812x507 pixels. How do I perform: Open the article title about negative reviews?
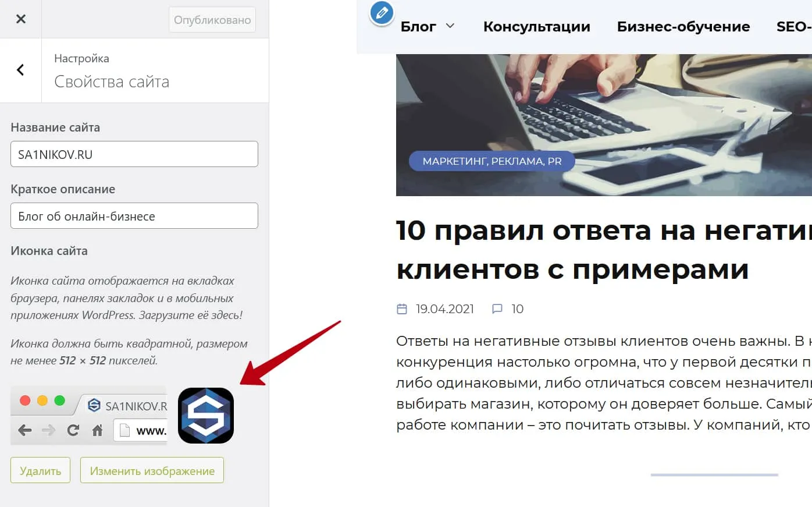tap(604, 250)
